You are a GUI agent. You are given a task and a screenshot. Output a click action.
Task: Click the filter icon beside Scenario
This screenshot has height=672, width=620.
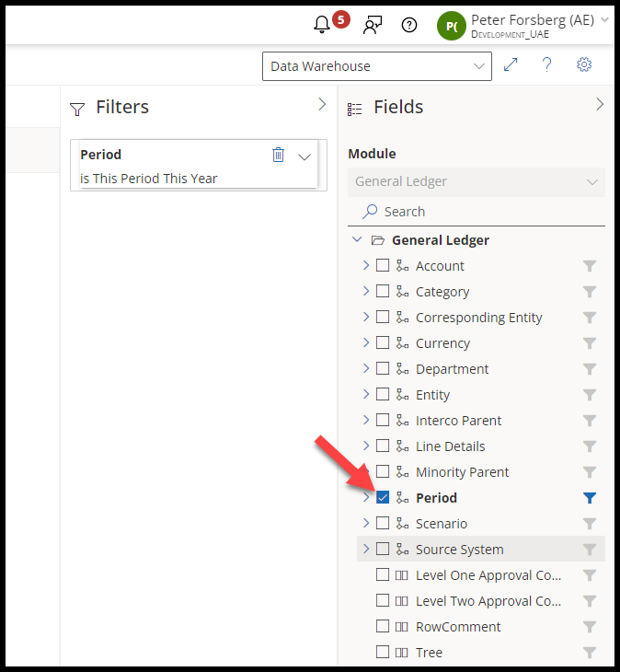(x=590, y=524)
